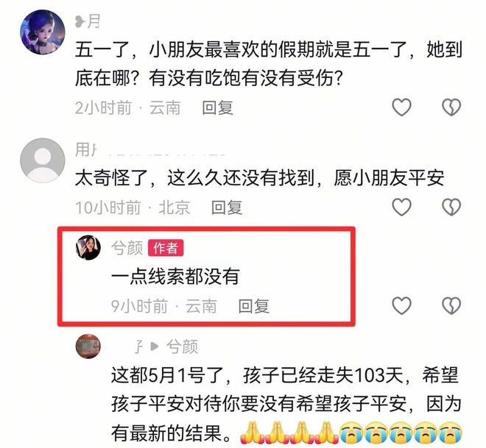Like the Yunnan comment about 五一
This screenshot has width=486, height=448.
402,107
